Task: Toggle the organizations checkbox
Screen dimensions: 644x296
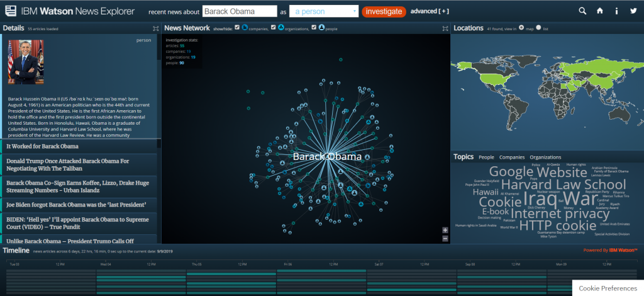Action: point(273,28)
